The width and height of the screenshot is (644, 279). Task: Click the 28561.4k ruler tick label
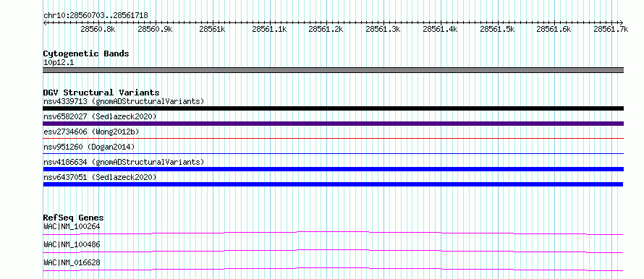pos(440,30)
